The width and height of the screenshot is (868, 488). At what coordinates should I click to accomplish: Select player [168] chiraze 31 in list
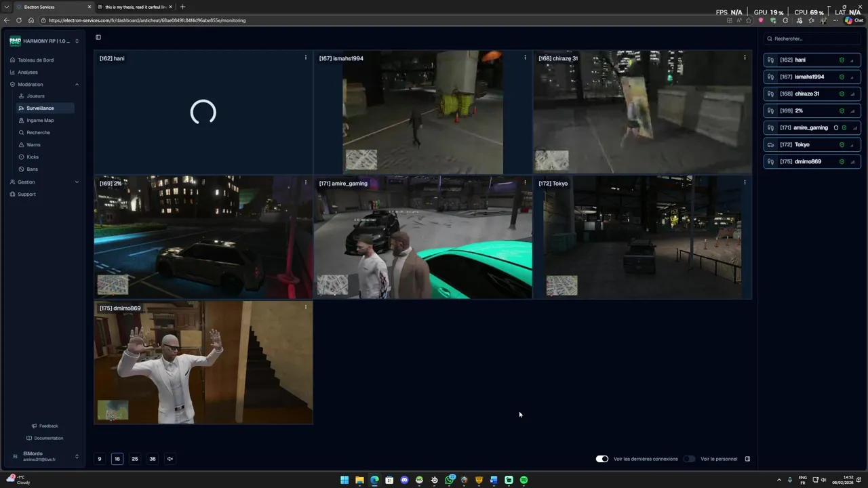pyautogui.click(x=812, y=94)
